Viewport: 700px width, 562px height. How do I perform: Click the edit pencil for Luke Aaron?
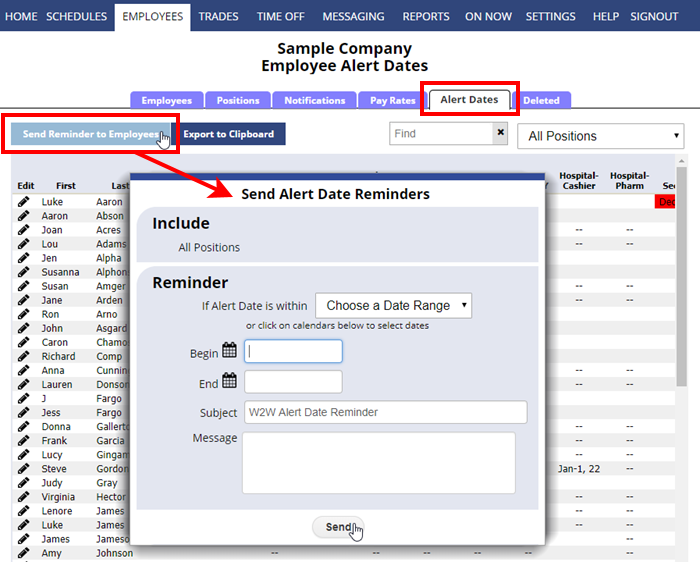click(x=24, y=202)
